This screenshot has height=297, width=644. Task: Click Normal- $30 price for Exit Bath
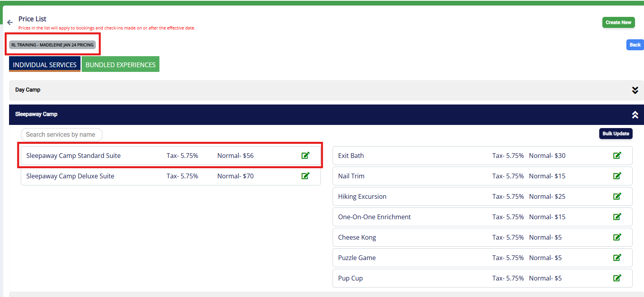pyautogui.click(x=547, y=156)
